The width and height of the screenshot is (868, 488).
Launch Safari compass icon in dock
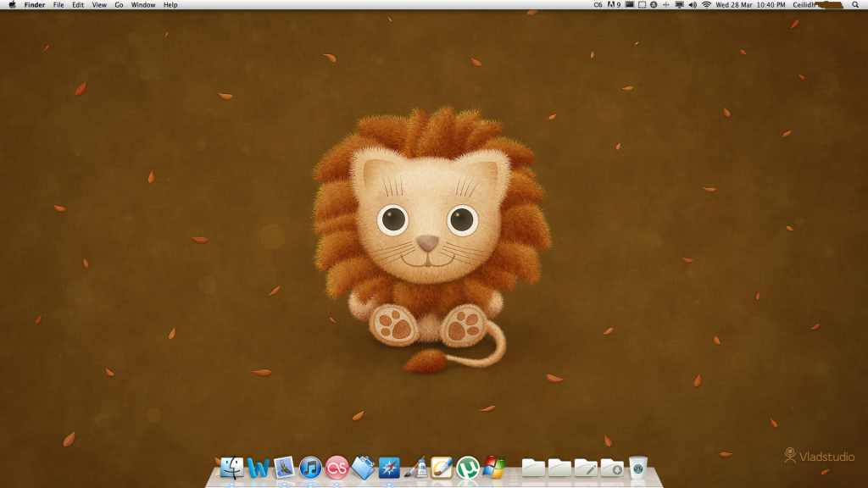(390, 468)
